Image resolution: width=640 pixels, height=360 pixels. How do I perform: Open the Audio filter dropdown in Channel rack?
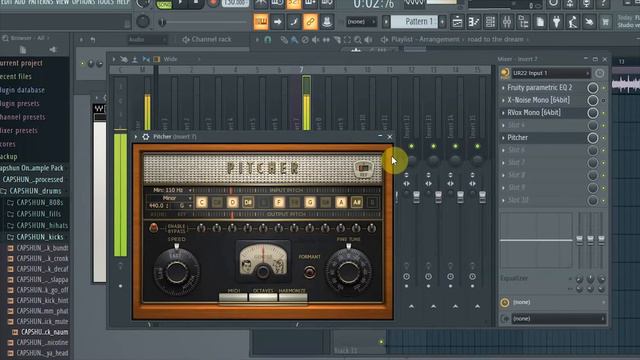click(x=147, y=40)
